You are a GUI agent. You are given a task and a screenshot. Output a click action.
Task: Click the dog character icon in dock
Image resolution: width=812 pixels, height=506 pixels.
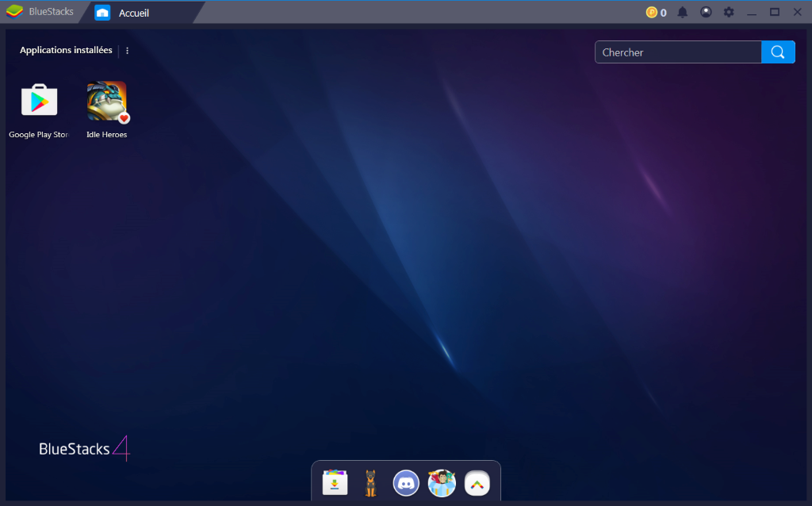click(370, 483)
